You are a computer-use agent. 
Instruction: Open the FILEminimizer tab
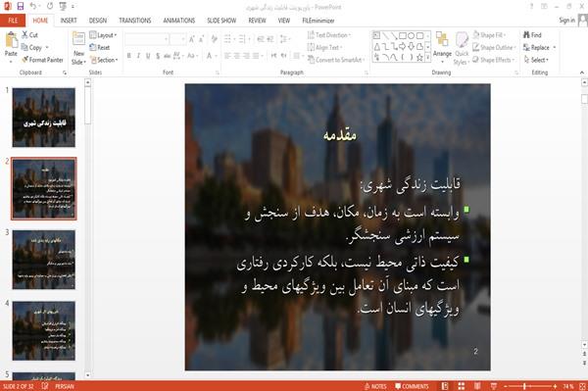(x=318, y=21)
